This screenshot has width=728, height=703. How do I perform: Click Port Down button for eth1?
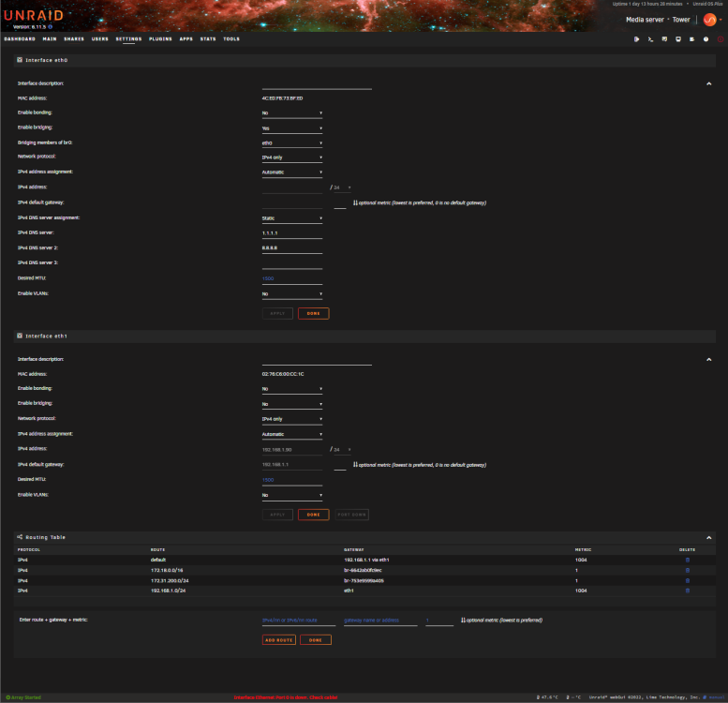[352, 515]
